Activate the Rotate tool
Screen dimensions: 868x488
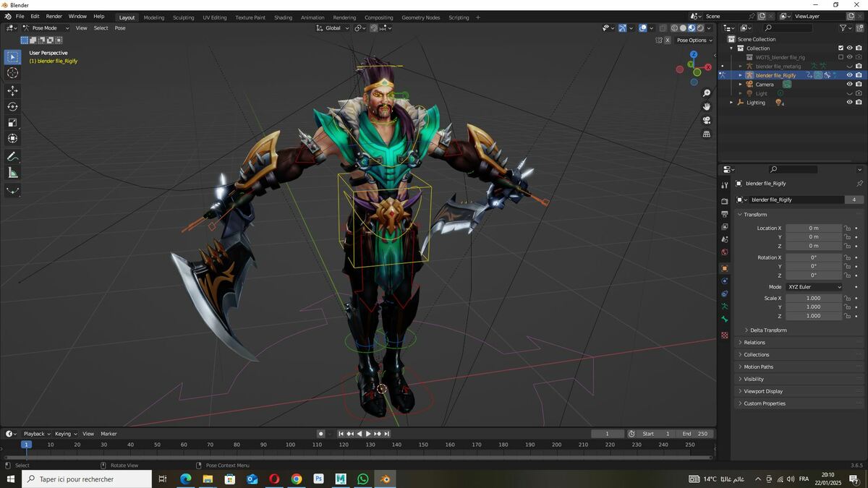click(13, 106)
